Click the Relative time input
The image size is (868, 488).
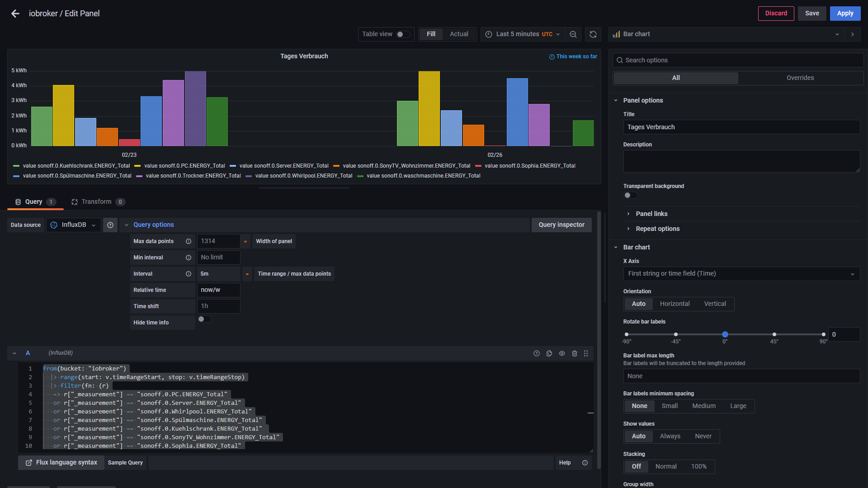(219, 290)
